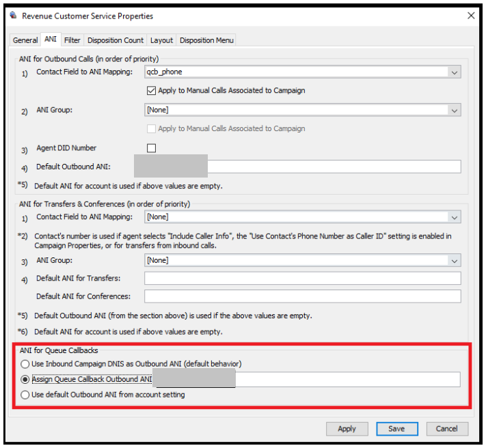Select Assign Queue Callback Outbound ANI radio
The width and height of the screenshot is (486, 448).
(x=25, y=380)
